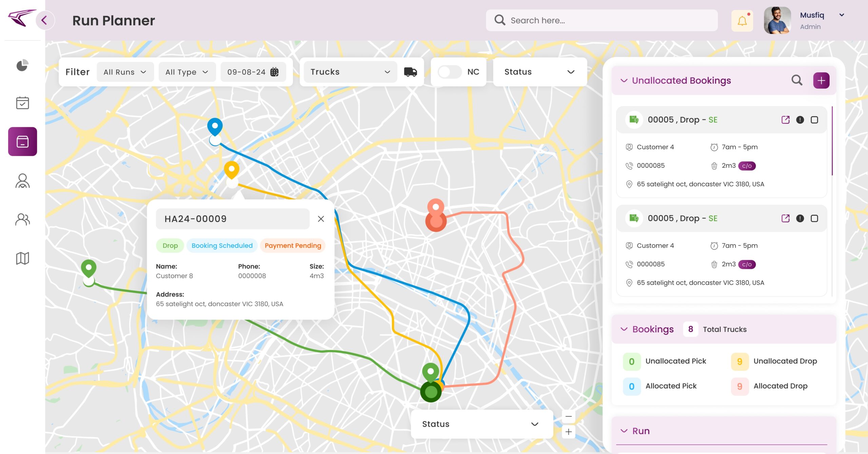The image size is (868, 454).
Task: Check the second 00005 Drop booking checkbox
Action: click(814, 218)
